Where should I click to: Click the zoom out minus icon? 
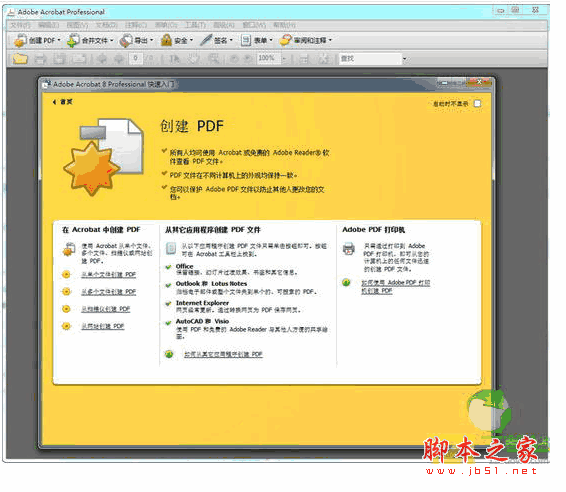click(234, 58)
